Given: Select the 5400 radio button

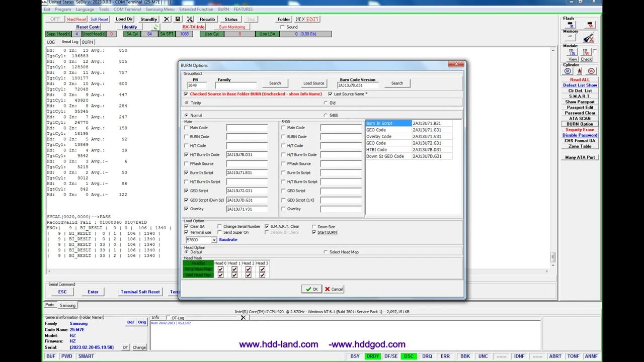Looking at the screenshot, I should point(326,115).
